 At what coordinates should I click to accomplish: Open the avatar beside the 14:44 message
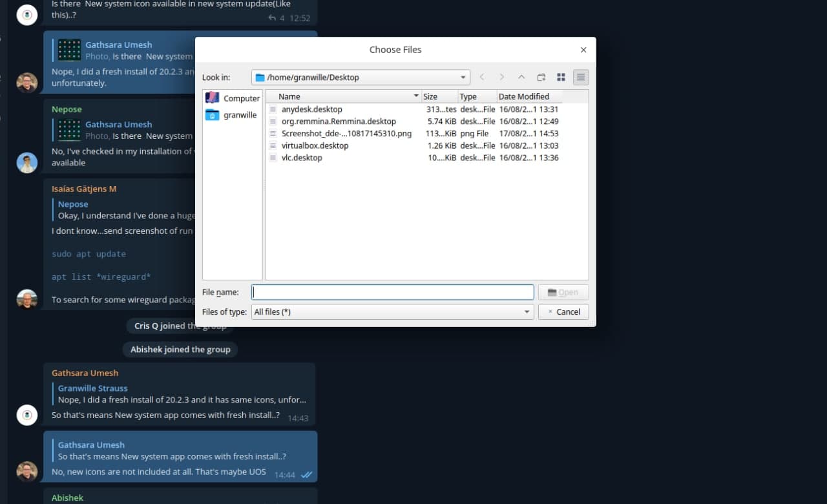click(x=26, y=472)
